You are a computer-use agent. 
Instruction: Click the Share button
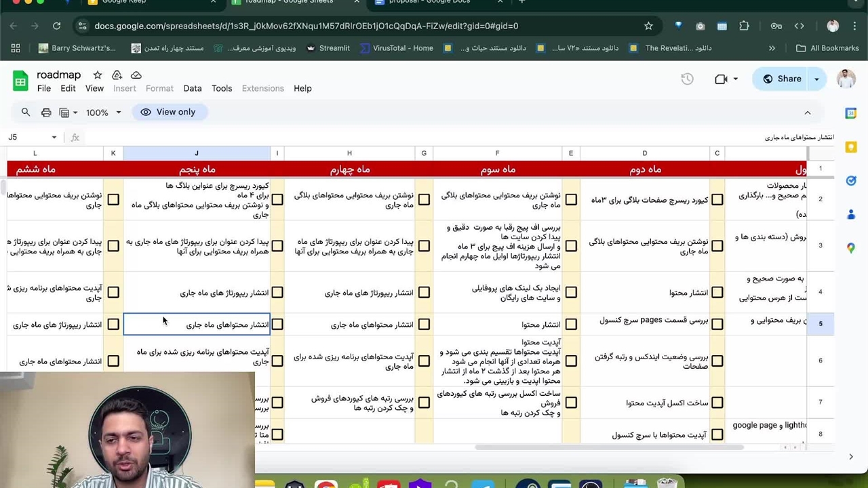point(782,79)
